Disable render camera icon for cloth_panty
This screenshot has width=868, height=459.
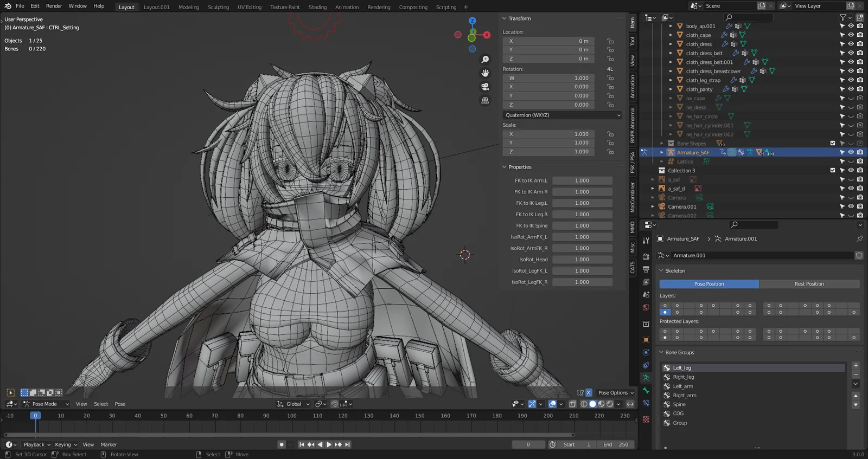click(860, 89)
